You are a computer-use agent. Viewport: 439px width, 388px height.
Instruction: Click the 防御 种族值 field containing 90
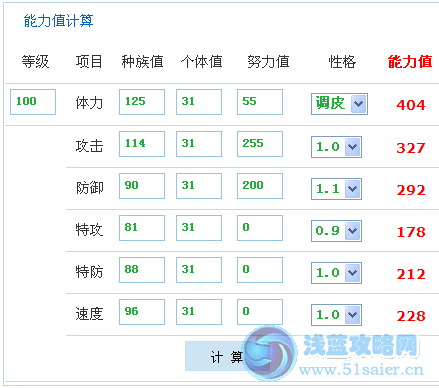click(x=142, y=186)
